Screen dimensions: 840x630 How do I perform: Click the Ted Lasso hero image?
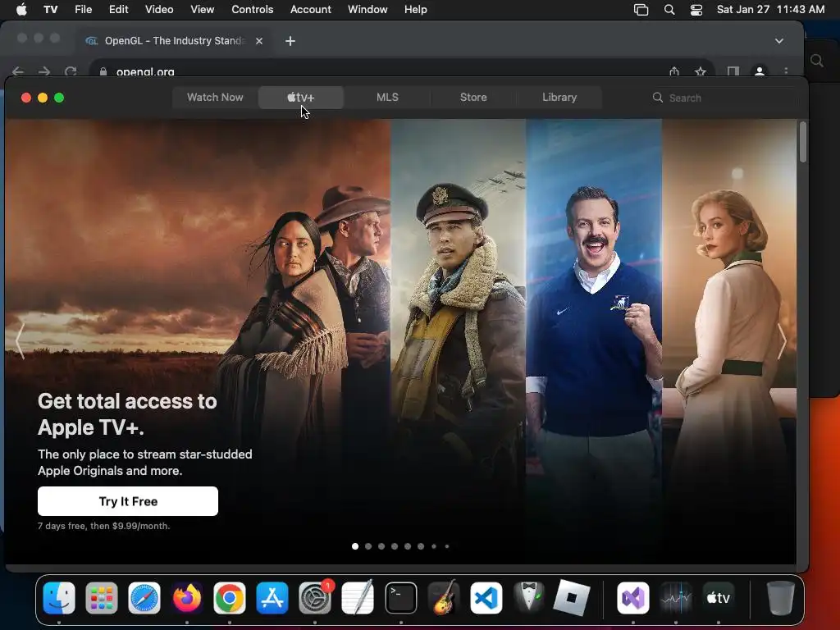tap(594, 340)
